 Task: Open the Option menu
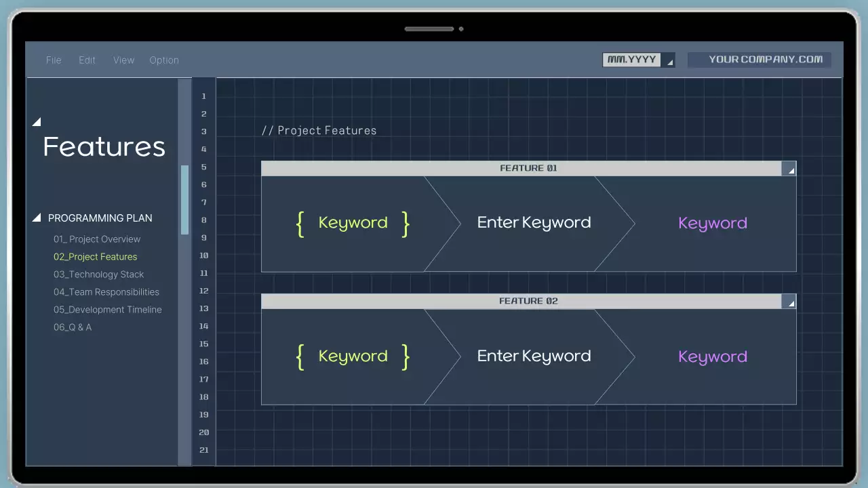[164, 60]
